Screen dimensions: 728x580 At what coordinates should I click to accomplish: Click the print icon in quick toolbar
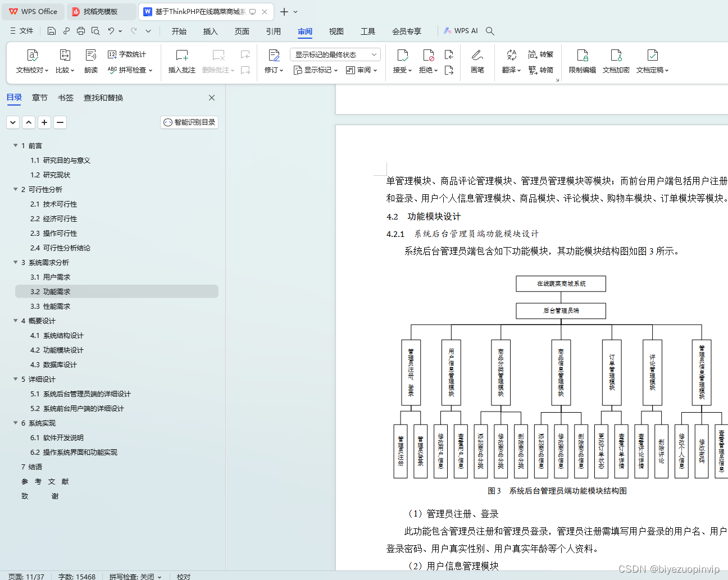click(81, 31)
